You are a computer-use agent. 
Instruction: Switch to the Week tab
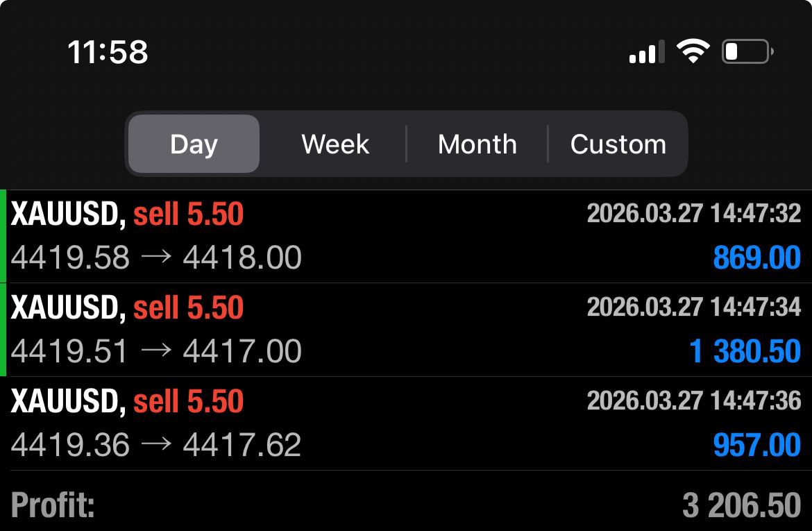[335, 144]
